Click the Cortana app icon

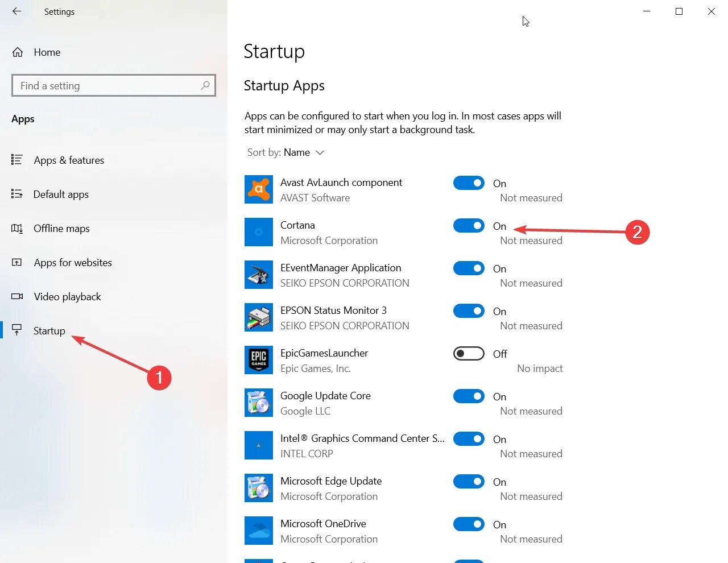(259, 232)
